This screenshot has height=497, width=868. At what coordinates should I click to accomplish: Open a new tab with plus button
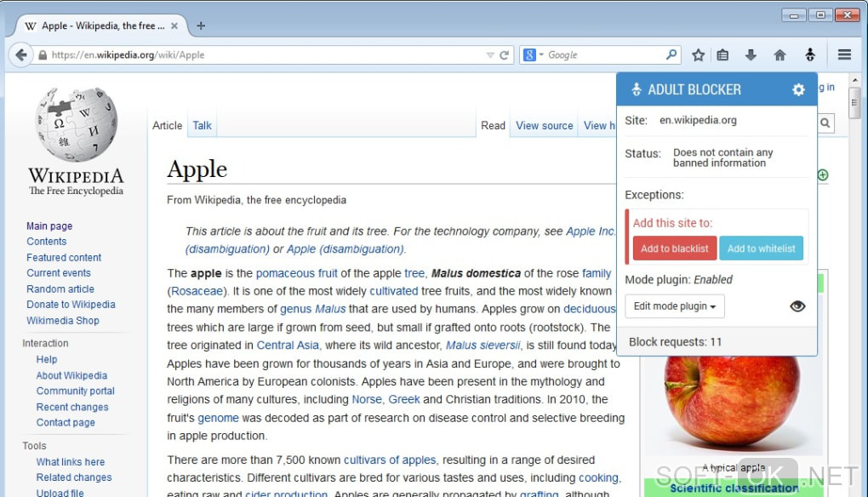(x=201, y=26)
